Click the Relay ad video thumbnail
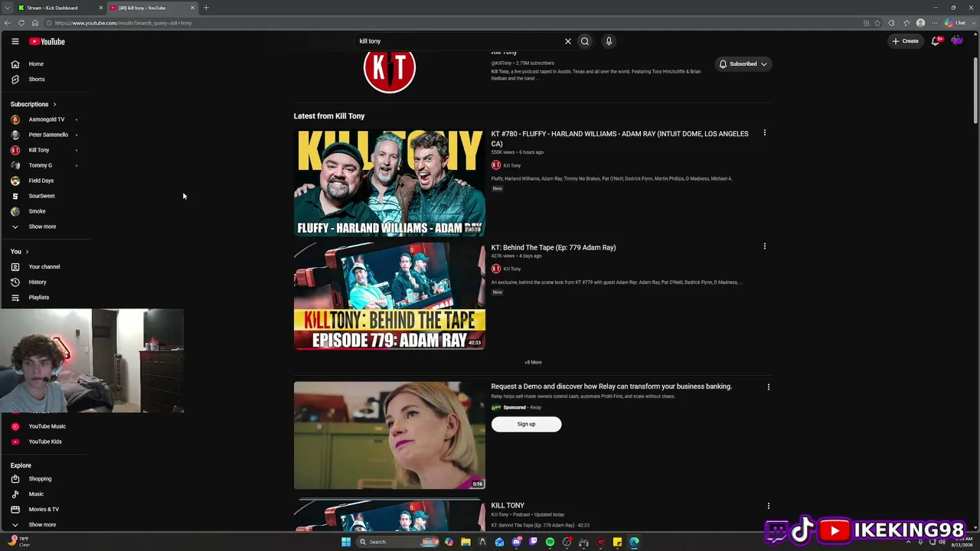The image size is (980, 551). [390, 435]
